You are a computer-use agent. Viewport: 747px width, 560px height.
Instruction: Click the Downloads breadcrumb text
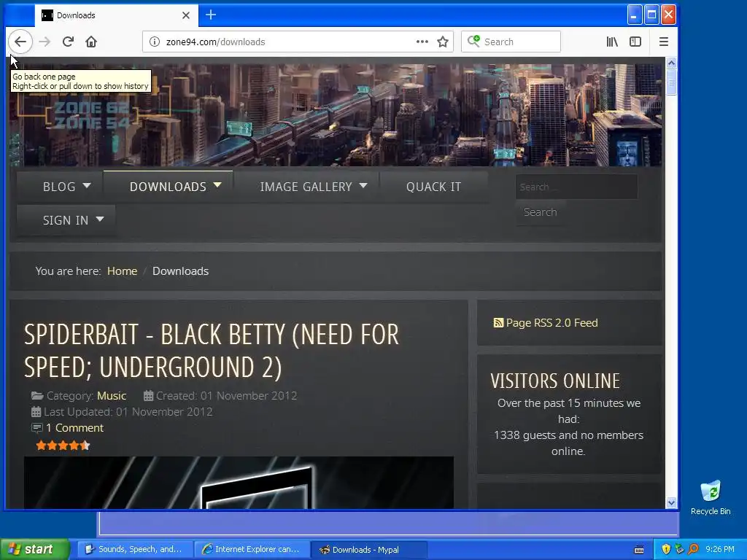[x=181, y=271]
